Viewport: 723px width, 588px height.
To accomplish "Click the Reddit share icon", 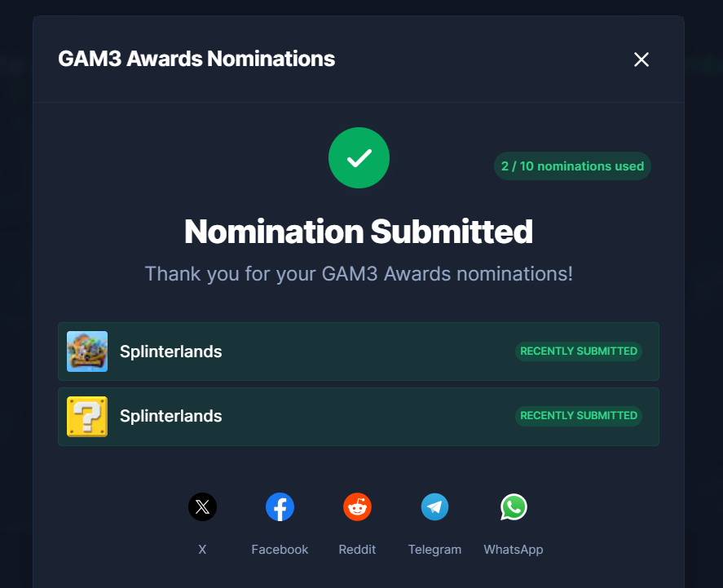I will [x=357, y=507].
